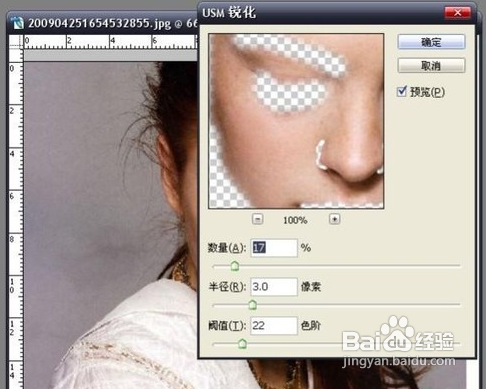
Task: Click the 半径(R) radius input field
Action: pos(274,287)
